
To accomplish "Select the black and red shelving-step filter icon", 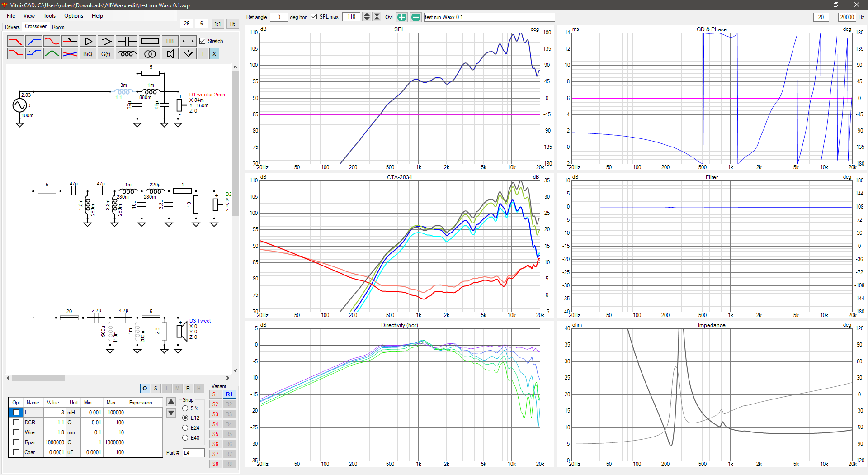I will (x=70, y=41).
